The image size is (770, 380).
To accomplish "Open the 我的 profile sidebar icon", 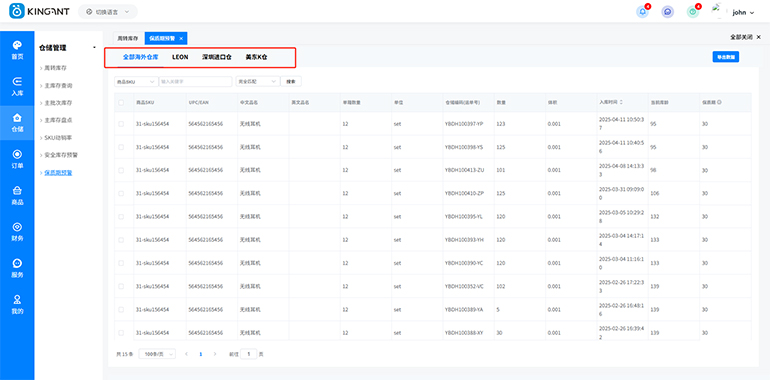I will [x=17, y=304].
